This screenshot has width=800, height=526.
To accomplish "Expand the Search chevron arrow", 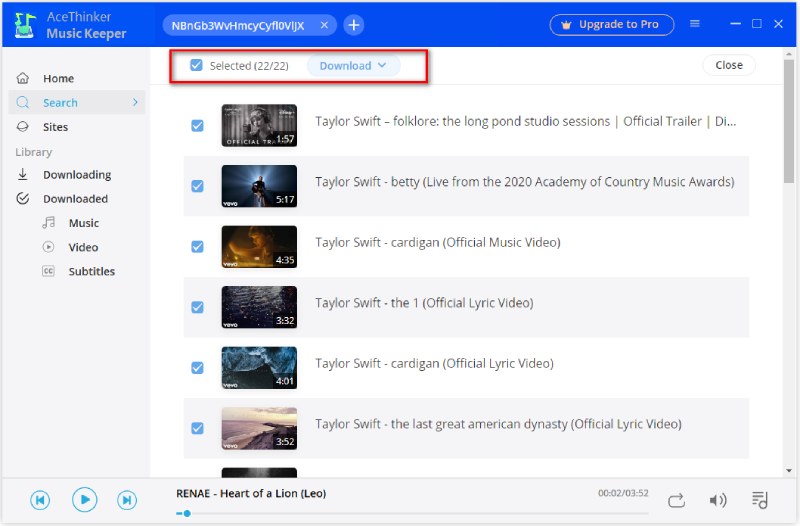I will tap(135, 102).
